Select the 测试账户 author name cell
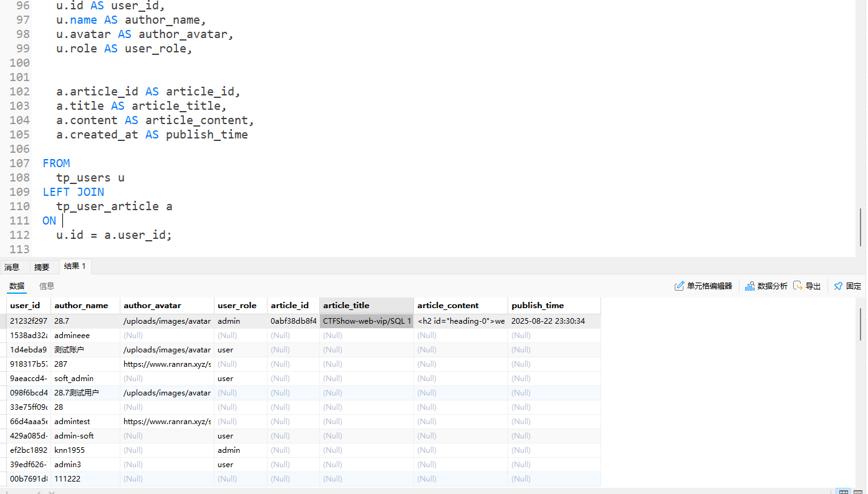The width and height of the screenshot is (868, 494). click(69, 350)
